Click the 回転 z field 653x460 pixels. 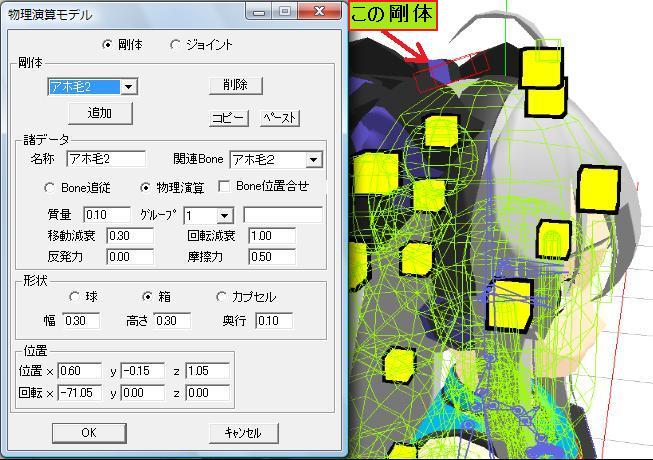click(207, 393)
